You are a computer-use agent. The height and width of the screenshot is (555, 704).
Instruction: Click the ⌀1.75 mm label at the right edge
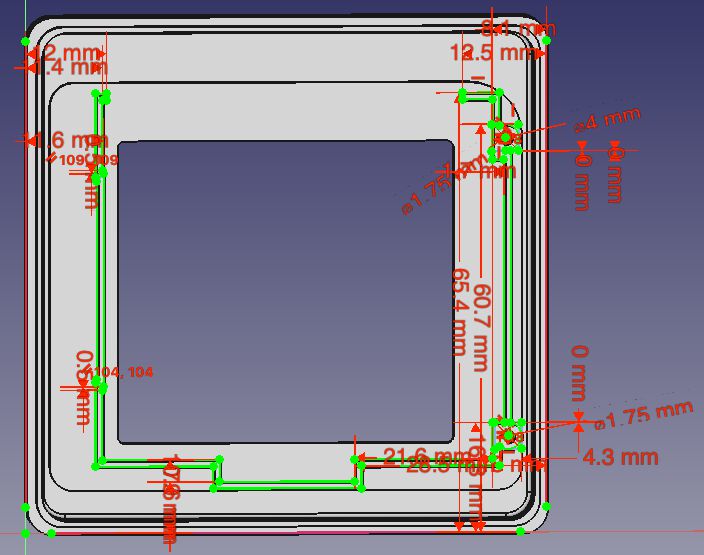pyautogui.click(x=644, y=415)
